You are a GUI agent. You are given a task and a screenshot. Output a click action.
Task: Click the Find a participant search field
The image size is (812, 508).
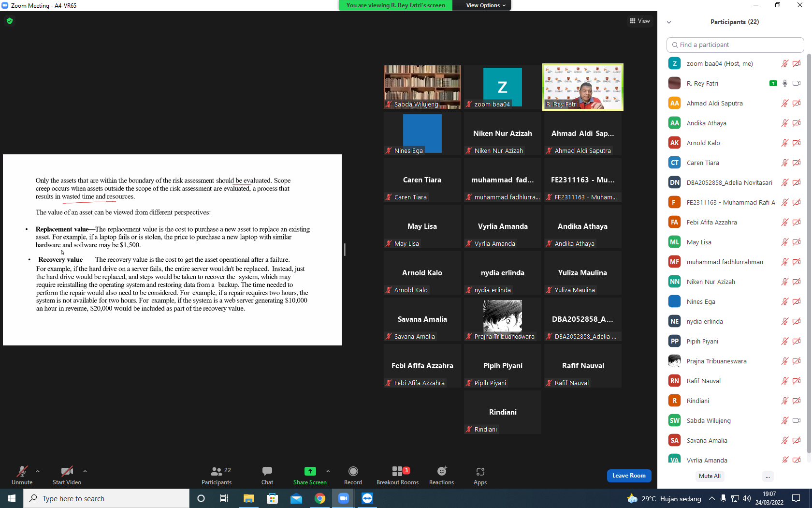pyautogui.click(x=735, y=45)
